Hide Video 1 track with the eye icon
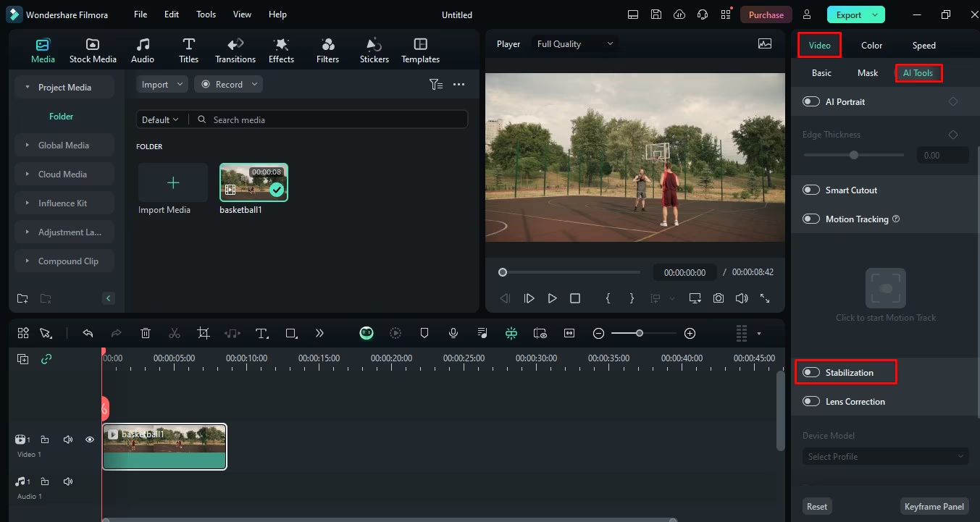 point(90,439)
